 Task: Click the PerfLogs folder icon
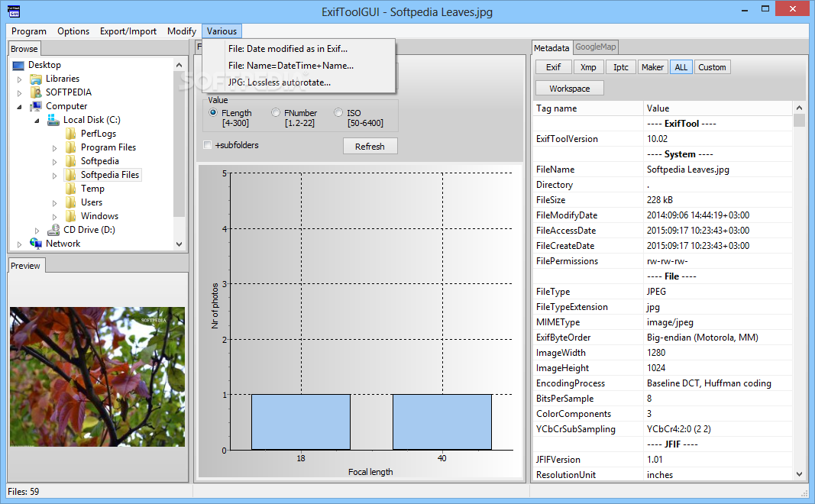tap(71, 134)
